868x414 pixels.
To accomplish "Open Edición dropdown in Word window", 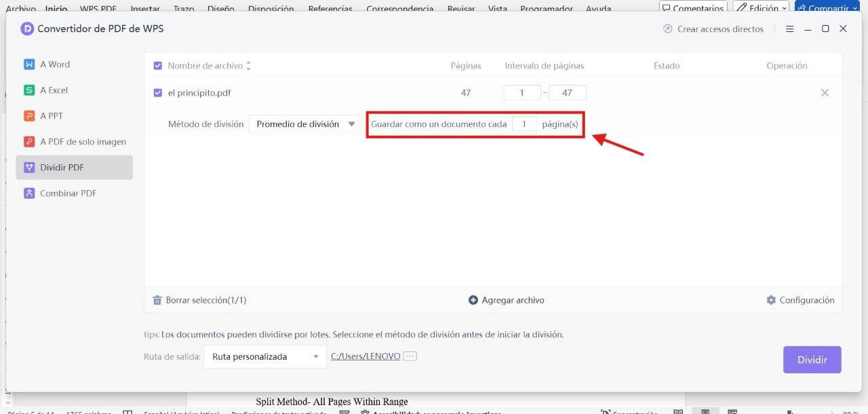I will point(761,8).
